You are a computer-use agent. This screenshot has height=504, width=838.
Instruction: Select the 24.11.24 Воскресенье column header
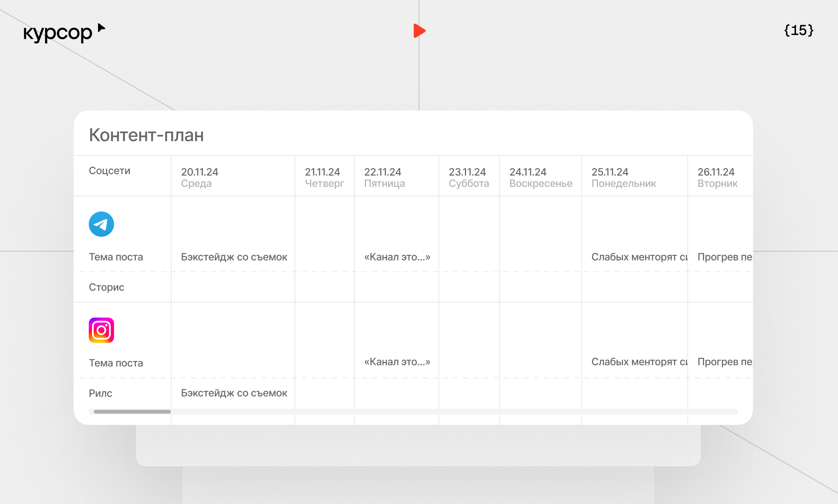(x=540, y=177)
